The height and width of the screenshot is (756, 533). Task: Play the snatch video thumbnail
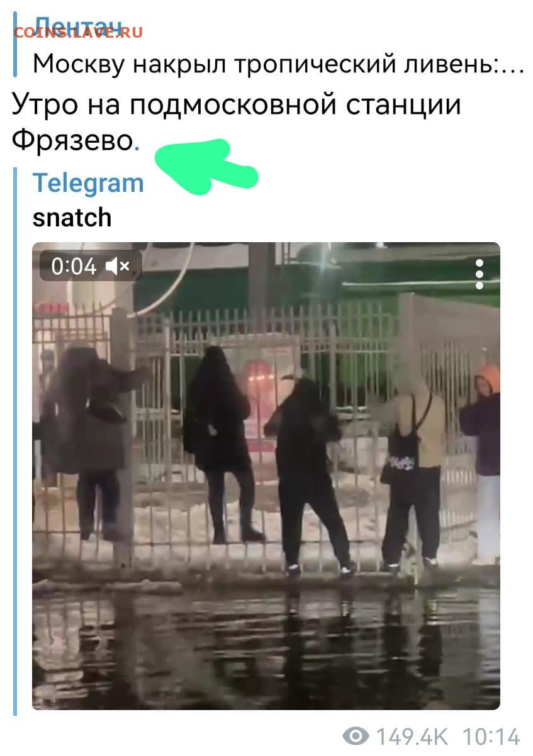click(266, 476)
